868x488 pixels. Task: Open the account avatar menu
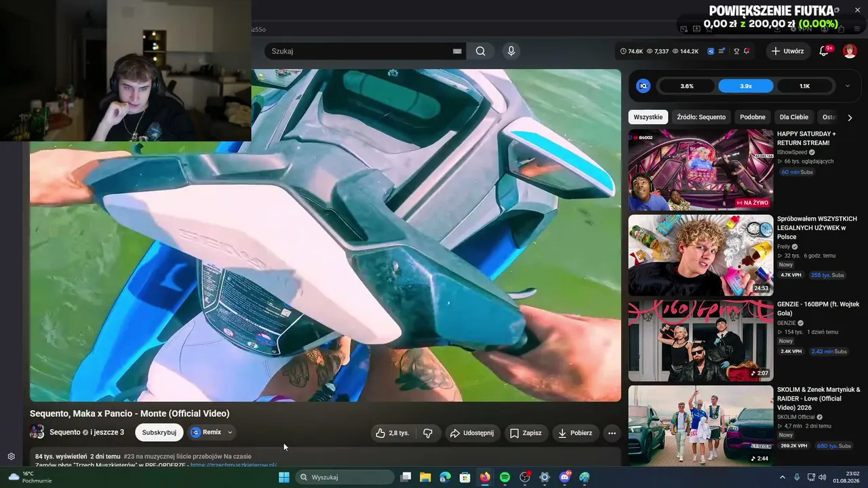click(x=850, y=51)
